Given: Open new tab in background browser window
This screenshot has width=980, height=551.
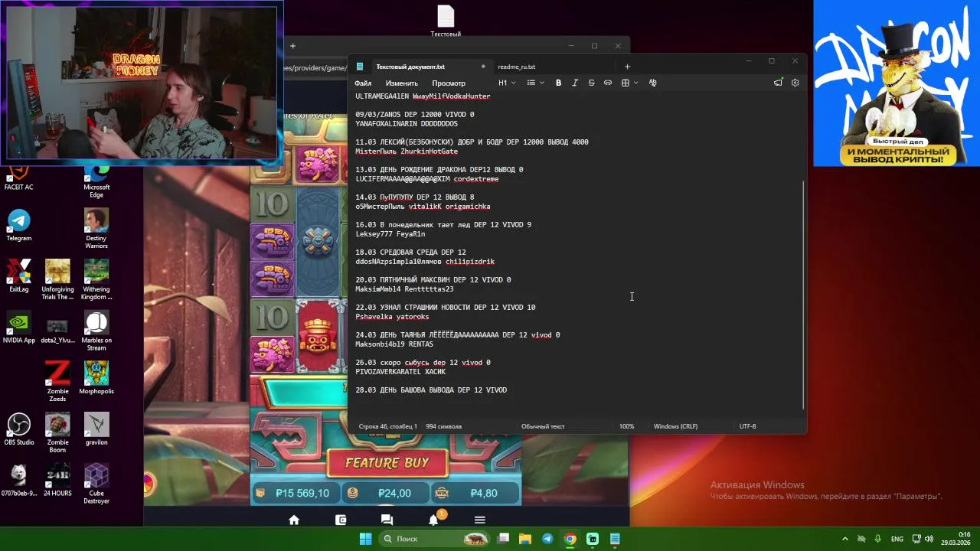Looking at the screenshot, I should 292,46.
